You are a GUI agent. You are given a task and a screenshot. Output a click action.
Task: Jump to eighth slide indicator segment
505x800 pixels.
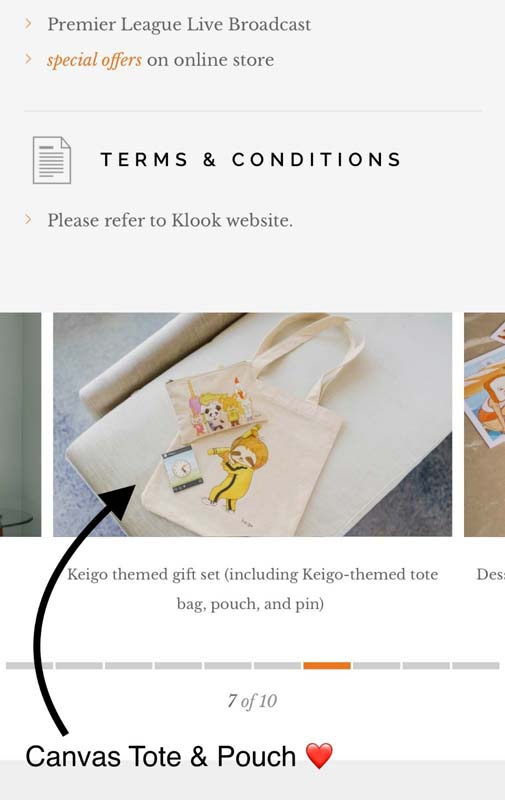(x=376, y=666)
